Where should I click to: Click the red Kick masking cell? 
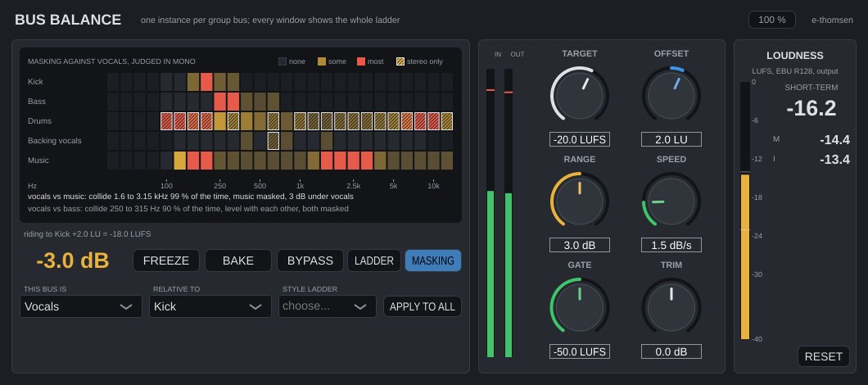(x=206, y=82)
